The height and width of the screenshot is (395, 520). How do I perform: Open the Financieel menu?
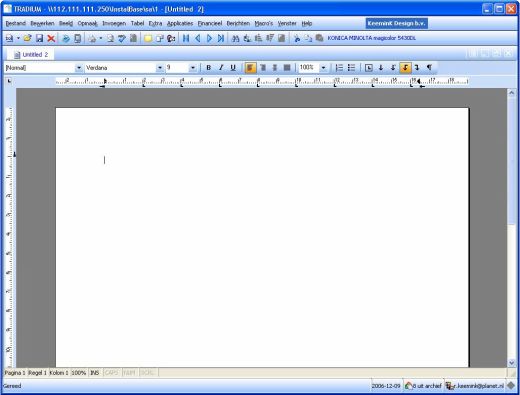210,23
